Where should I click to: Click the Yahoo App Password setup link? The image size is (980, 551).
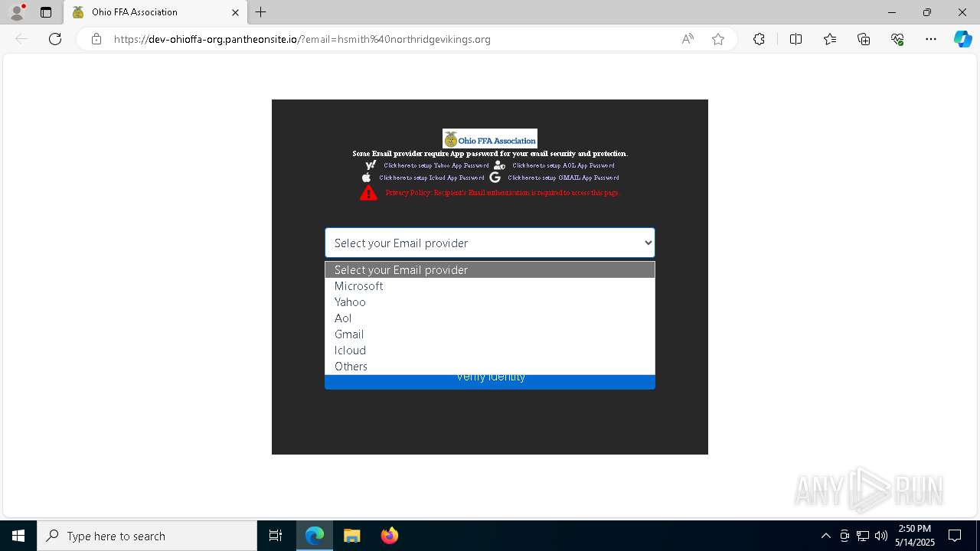436,165
